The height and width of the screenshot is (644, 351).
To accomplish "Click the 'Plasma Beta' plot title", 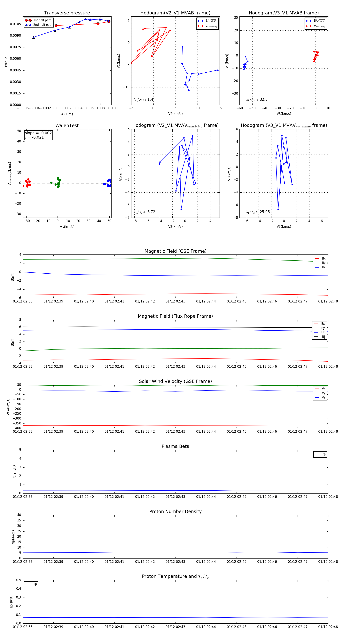I will click(x=175, y=446).
